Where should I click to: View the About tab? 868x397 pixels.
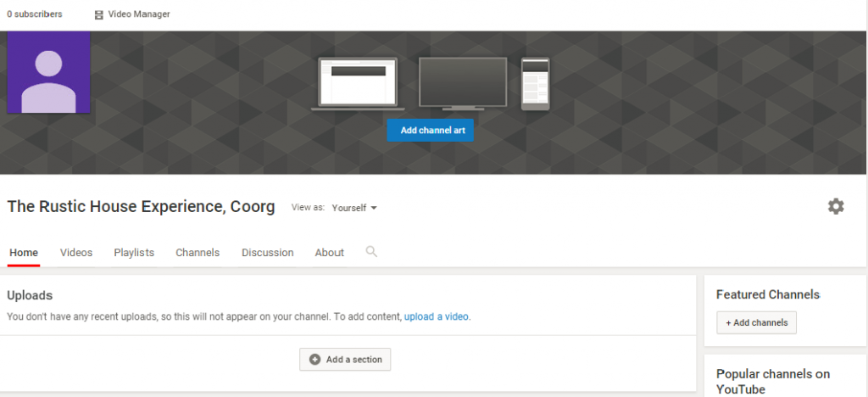pyautogui.click(x=329, y=253)
